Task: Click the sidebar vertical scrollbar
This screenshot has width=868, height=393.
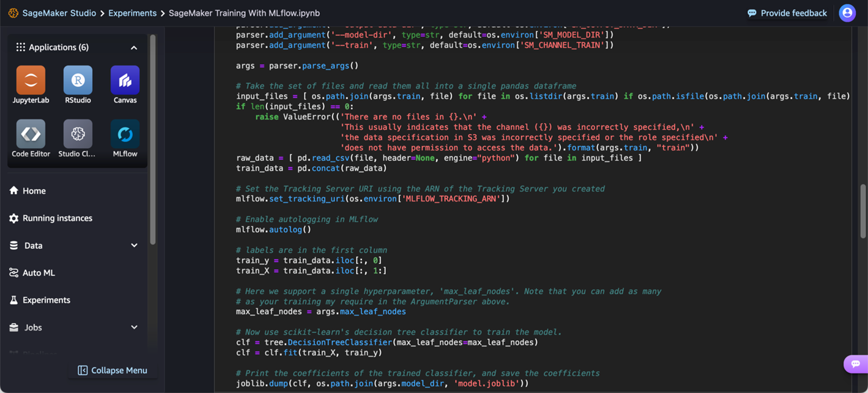Action: (x=152, y=139)
